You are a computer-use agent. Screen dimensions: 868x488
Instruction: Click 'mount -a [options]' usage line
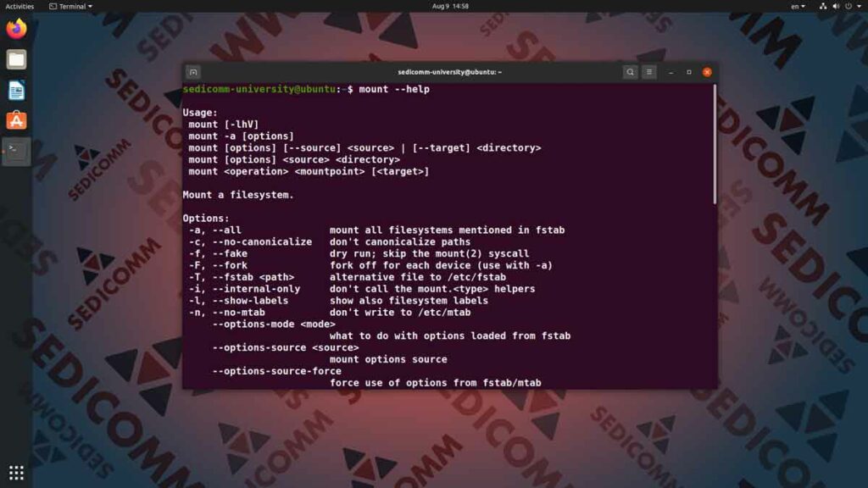tap(242, 136)
